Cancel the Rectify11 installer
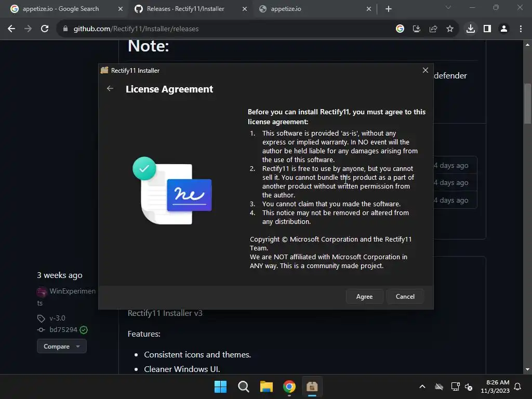Screen dimensions: 532x399 click(x=405, y=297)
